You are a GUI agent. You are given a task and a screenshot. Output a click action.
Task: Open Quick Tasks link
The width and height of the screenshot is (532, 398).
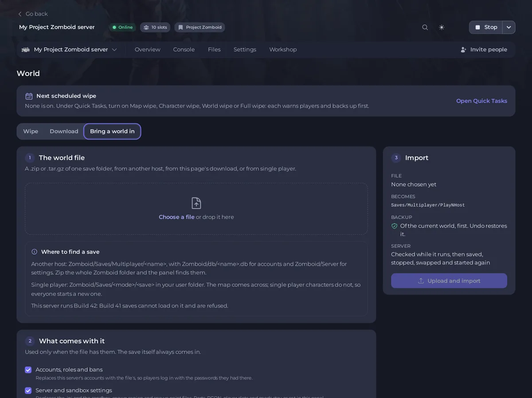(x=481, y=101)
